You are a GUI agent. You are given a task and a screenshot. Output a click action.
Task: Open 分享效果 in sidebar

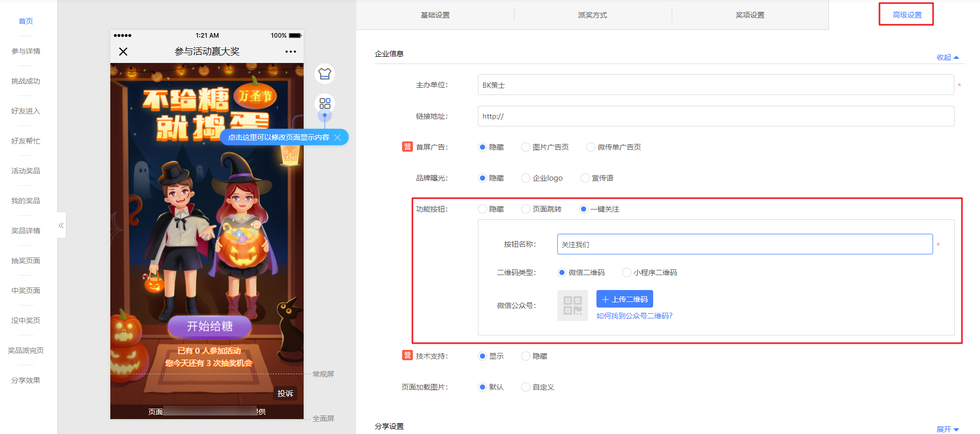pyautogui.click(x=26, y=380)
